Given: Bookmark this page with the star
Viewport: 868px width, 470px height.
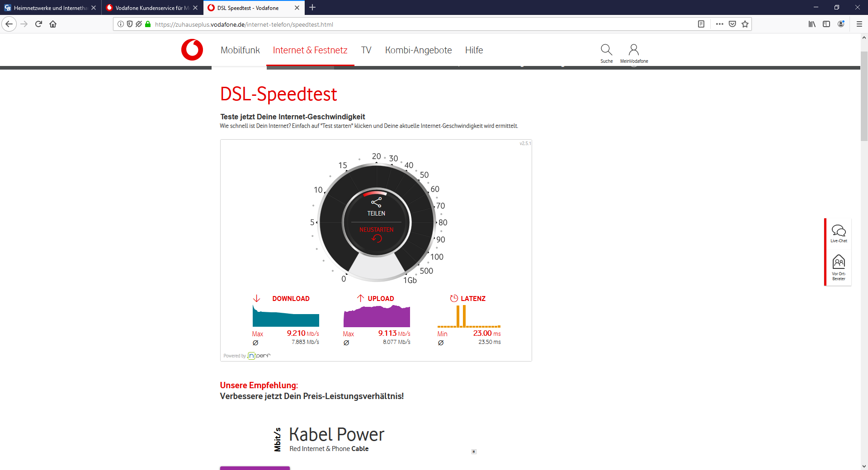Looking at the screenshot, I should pyautogui.click(x=745, y=24).
